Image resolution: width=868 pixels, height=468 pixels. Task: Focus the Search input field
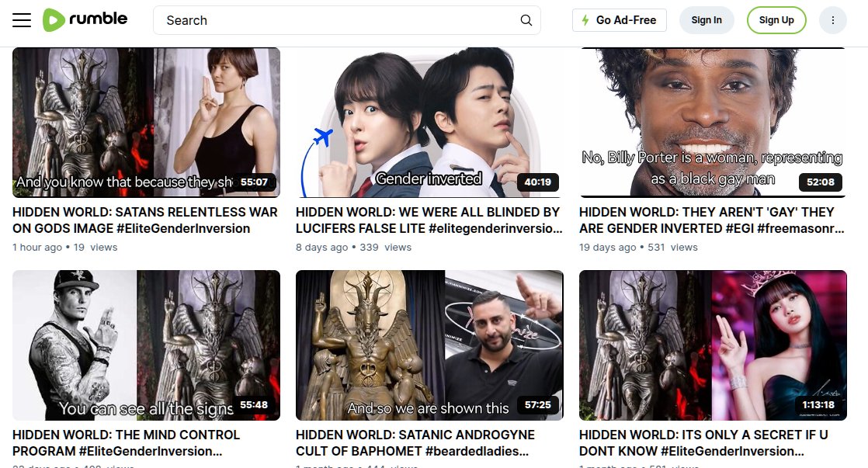coord(346,20)
